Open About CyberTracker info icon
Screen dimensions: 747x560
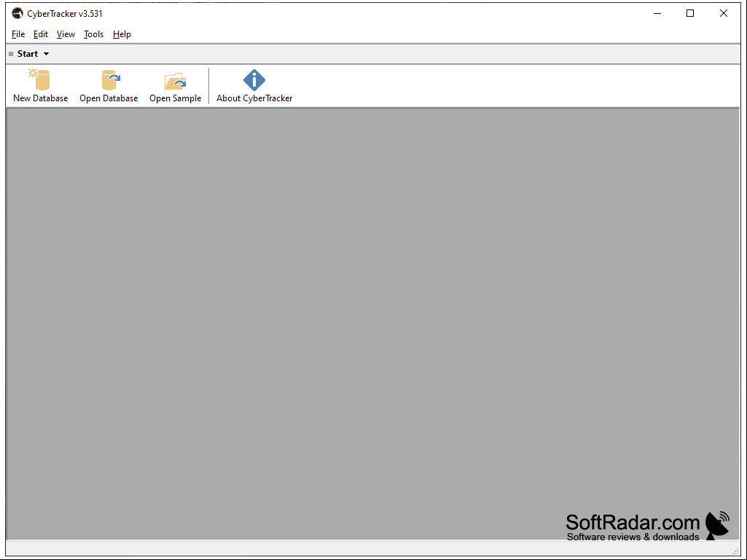(x=254, y=80)
